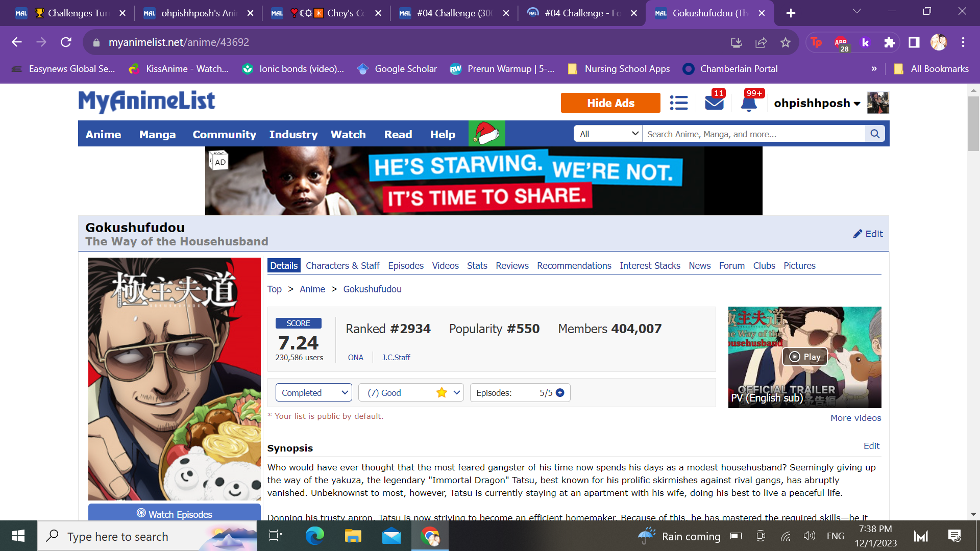Open the Google Scholar bookmark
This screenshot has width=980, height=551.
coord(397,68)
